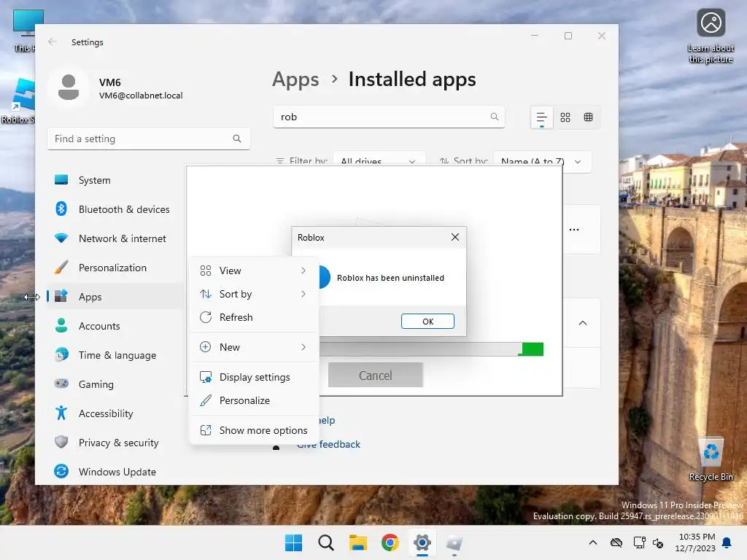
Task: Open Windows Start menu
Action: [x=293, y=542]
